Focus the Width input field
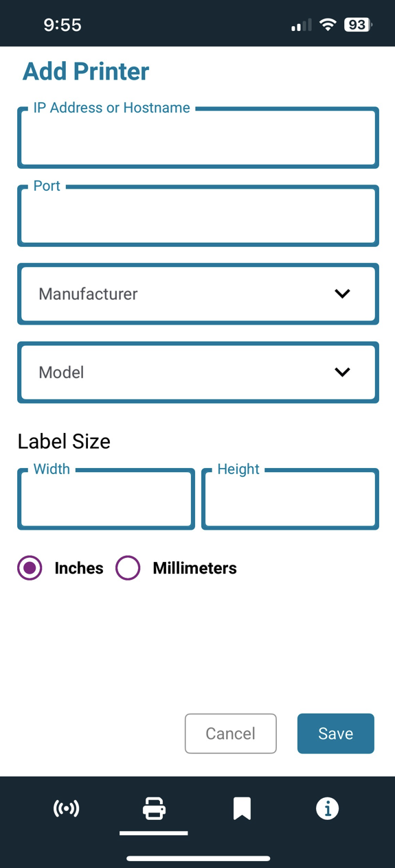395x868 pixels. [x=106, y=499]
